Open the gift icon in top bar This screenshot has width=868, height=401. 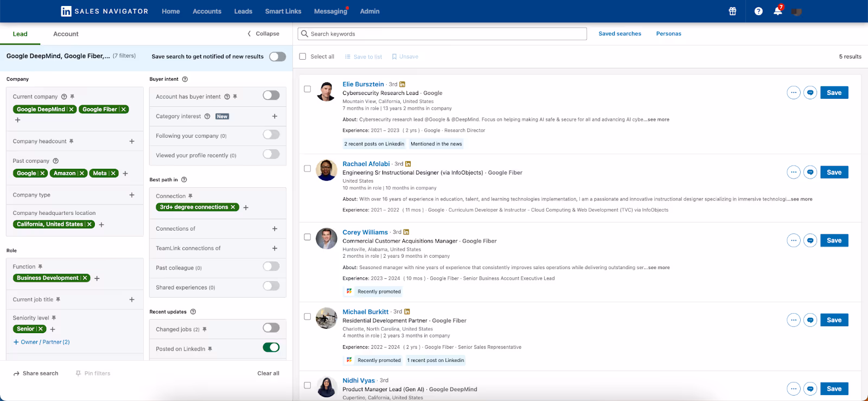click(732, 11)
